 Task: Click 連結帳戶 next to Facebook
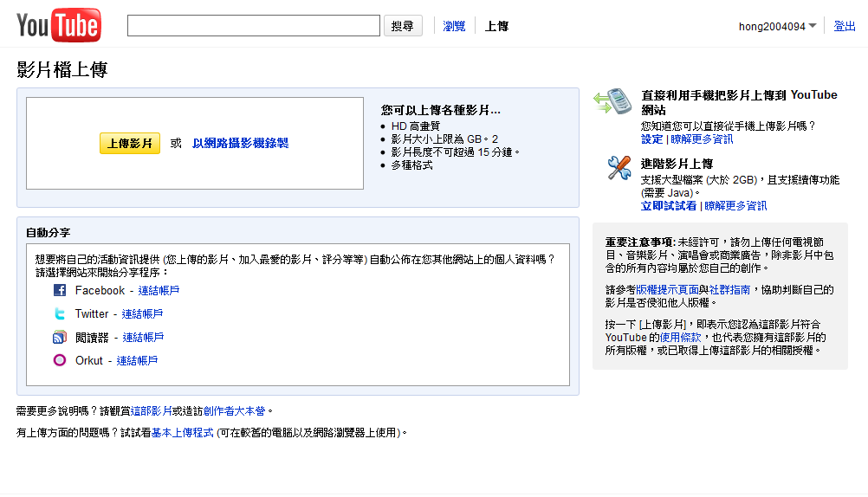click(x=159, y=291)
